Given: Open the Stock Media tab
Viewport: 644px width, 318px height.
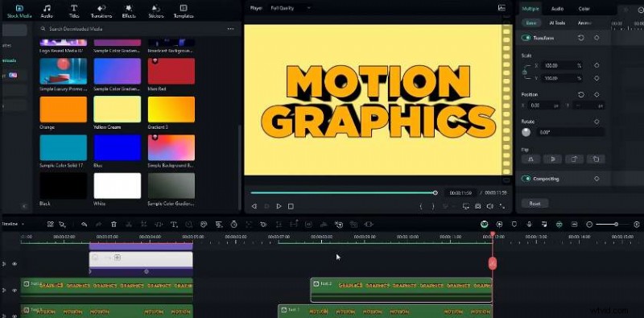Looking at the screenshot, I should click(x=19, y=11).
